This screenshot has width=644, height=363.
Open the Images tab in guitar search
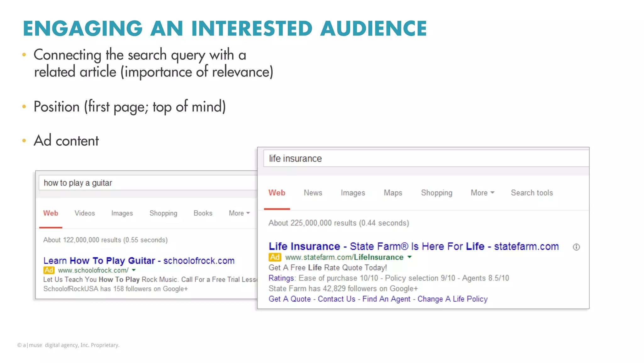click(122, 213)
